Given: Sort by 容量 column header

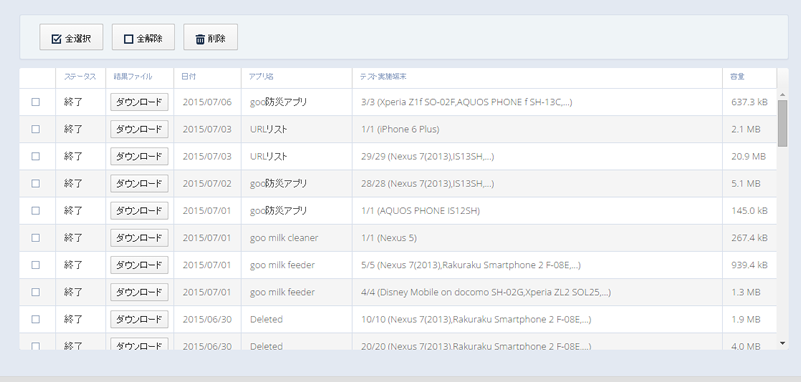Looking at the screenshot, I should 737,77.
